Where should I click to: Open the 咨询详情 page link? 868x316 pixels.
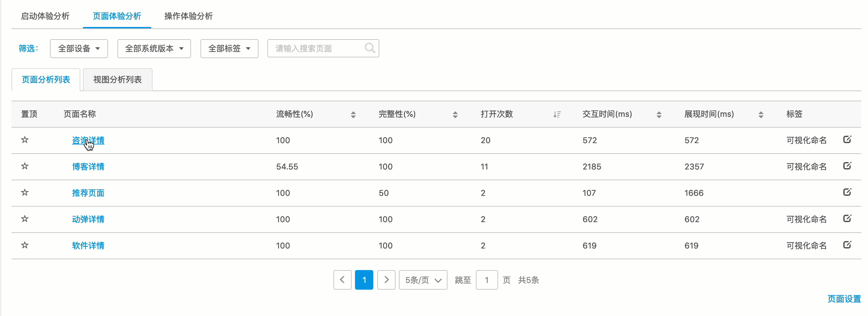tap(88, 140)
